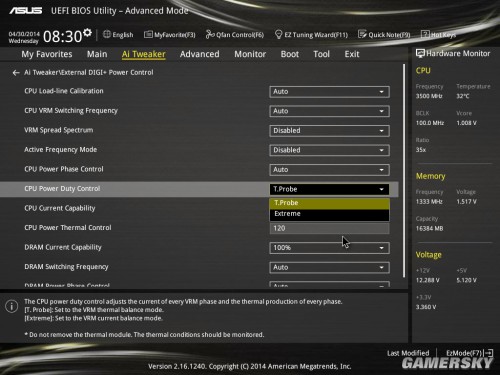Open VRM Spread Spectrum dropdown
The width and height of the screenshot is (500, 375).
329,131
